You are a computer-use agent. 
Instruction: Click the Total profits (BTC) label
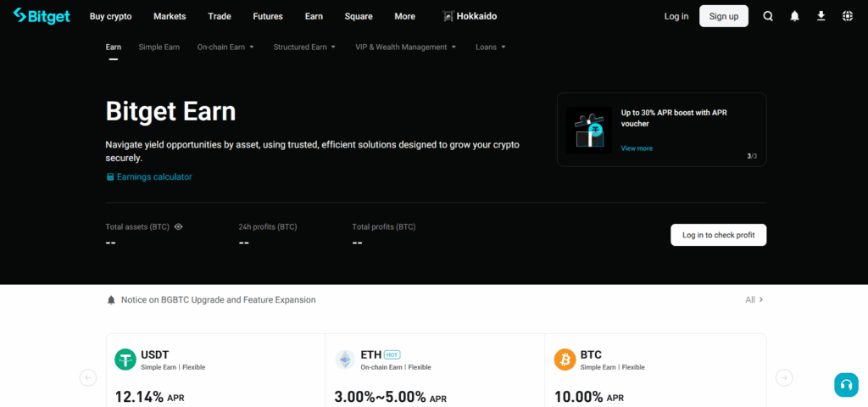click(x=384, y=227)
